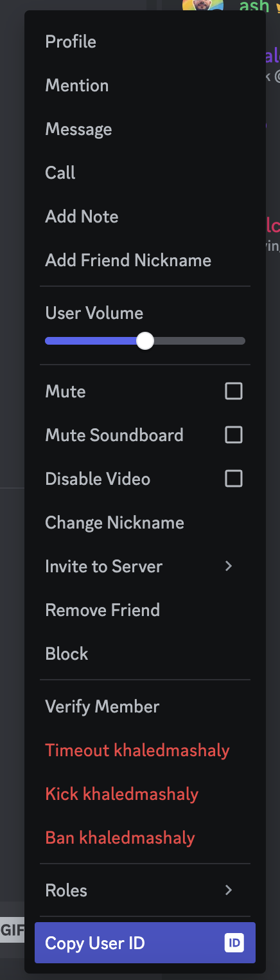Check the Disable Video checkbox
Screen dimensions: 280x980
(x=234, y=478)
